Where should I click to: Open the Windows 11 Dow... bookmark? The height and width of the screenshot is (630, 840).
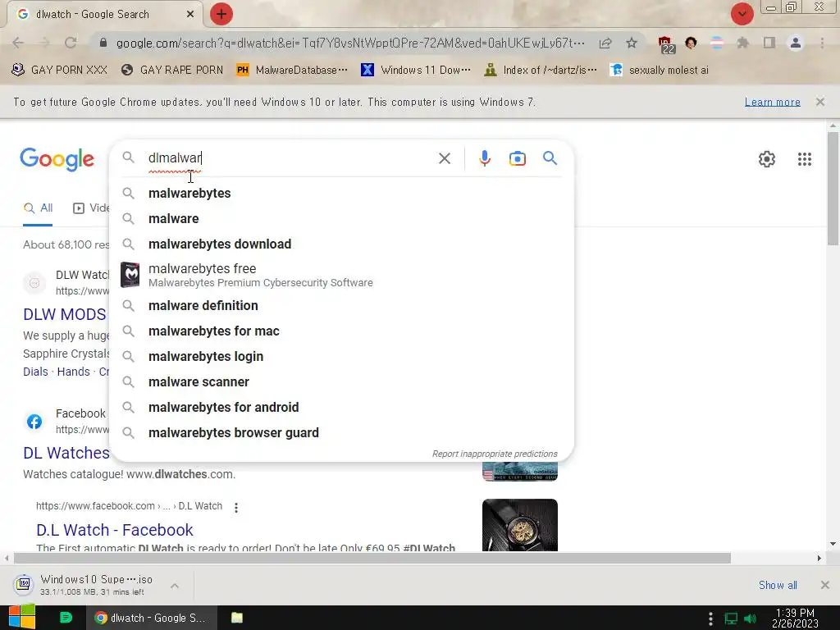pos(416,70)
